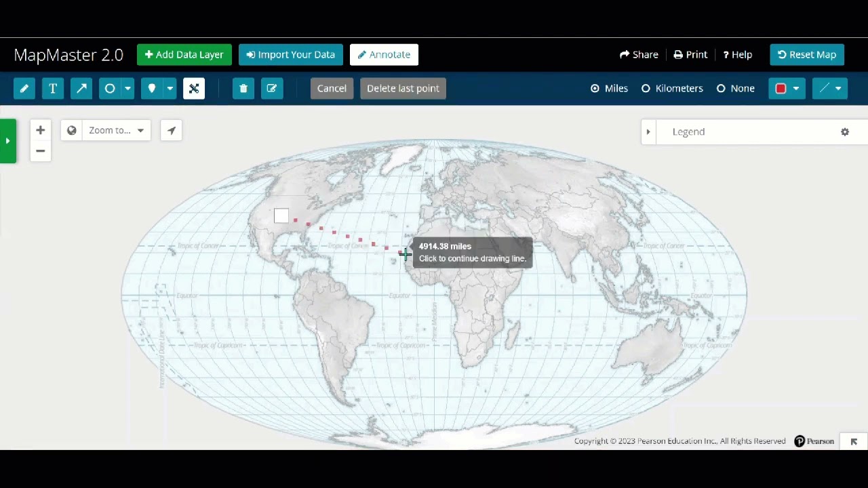Open the Legend settings gear
Screen dimensions: 868x488
(x=845, y=132)
